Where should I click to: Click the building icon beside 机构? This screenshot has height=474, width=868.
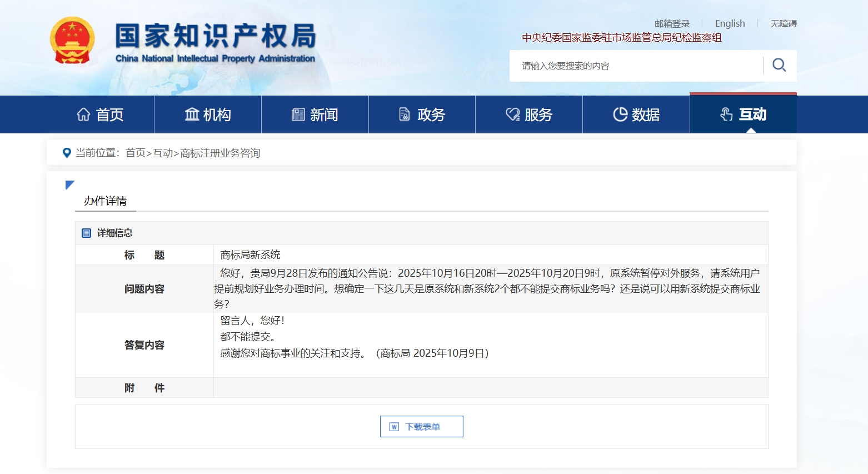point(192,114)
